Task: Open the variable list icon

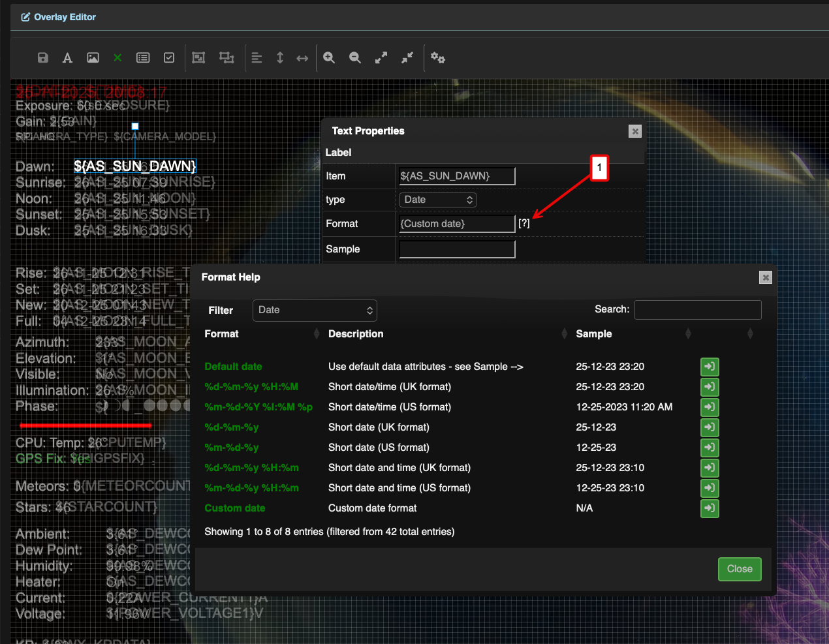Action: [143, 58]
